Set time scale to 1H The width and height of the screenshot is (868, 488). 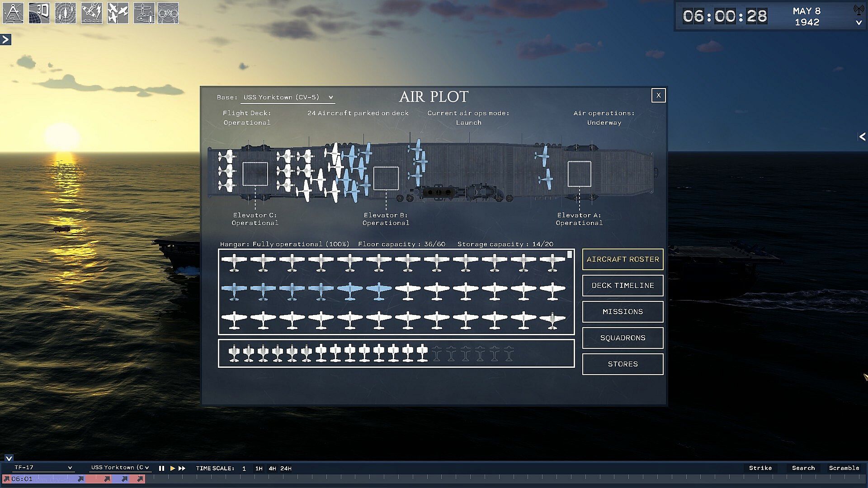(x=259, y=469)
